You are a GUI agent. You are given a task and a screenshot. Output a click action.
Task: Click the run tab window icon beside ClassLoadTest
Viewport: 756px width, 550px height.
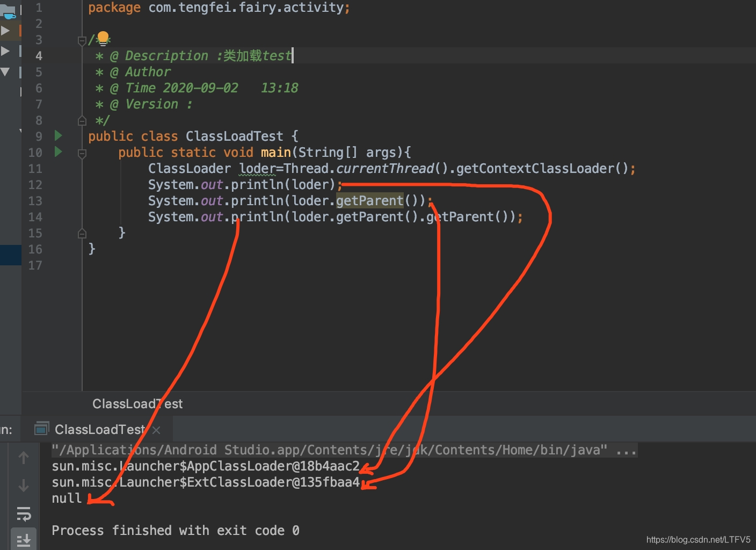(x=42, y=429)
